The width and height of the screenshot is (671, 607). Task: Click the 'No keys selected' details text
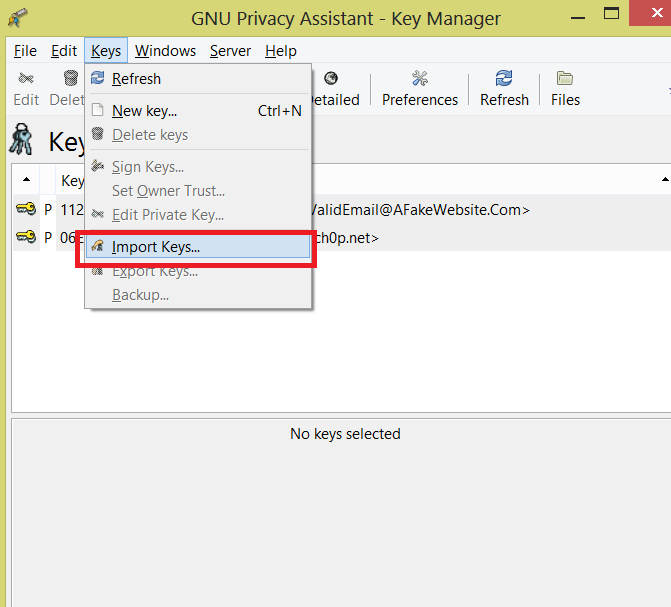(345, 434)
